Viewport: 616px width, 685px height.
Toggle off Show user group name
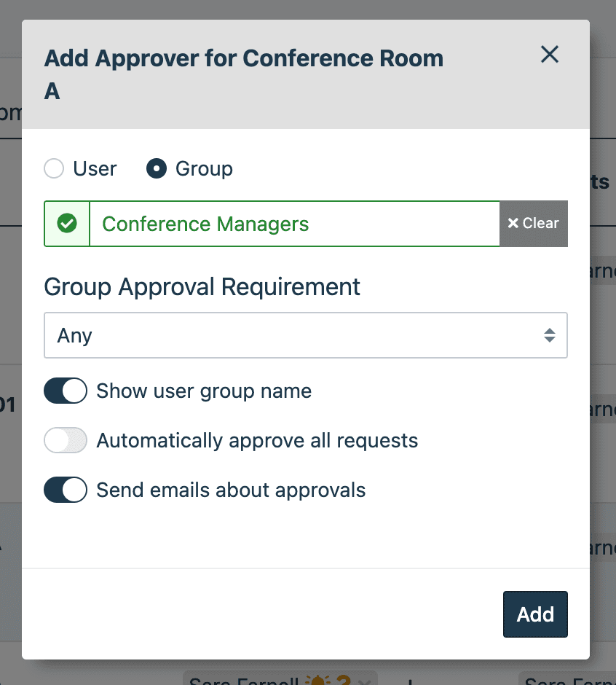pyautogui.click(x=66, y=391)
